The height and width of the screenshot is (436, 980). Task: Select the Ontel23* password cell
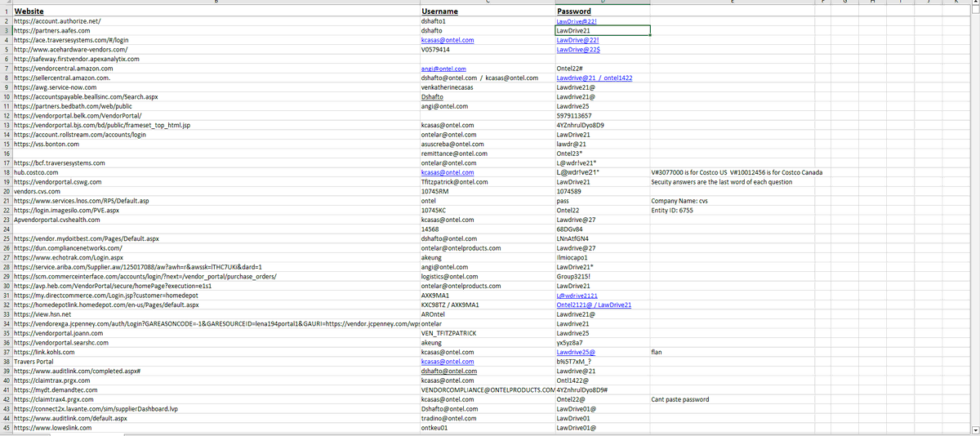coord(602,153)
